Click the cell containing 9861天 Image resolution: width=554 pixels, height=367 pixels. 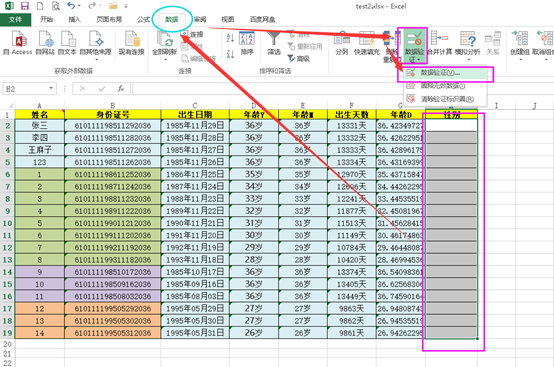coord(352,333)
